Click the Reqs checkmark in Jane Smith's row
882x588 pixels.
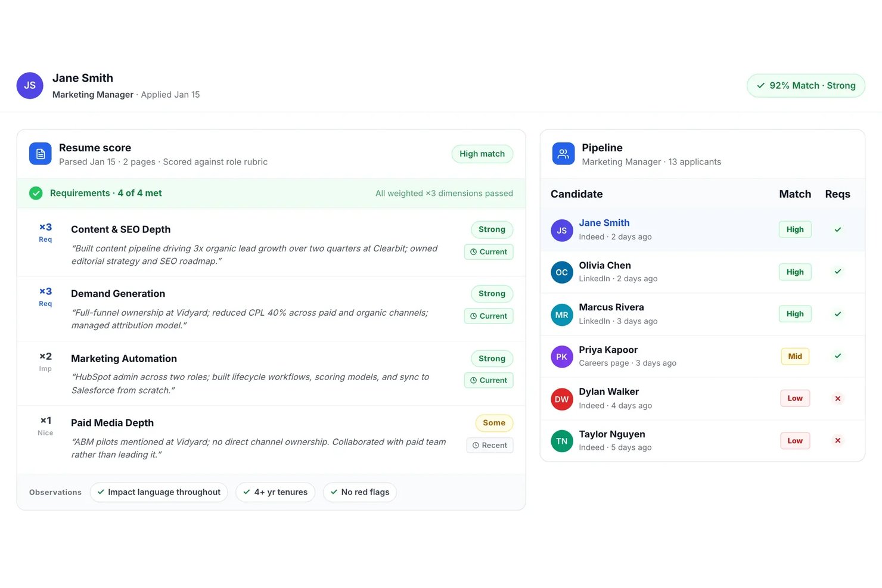tap(837, 229)
